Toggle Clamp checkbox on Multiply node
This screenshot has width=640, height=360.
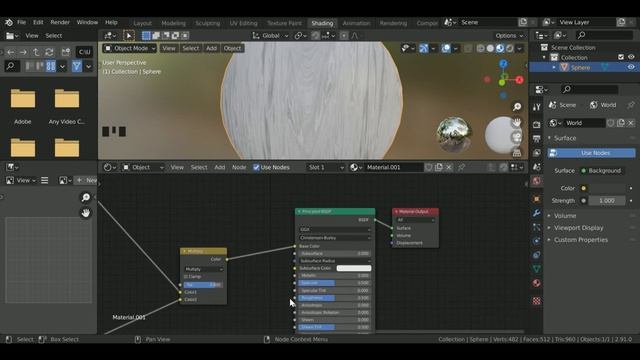[186, 277]
